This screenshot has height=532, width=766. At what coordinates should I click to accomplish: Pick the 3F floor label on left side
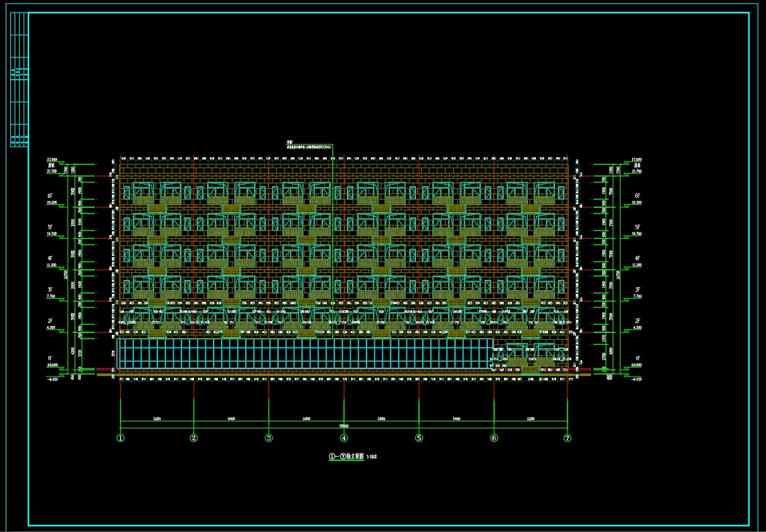click(51, 290)
